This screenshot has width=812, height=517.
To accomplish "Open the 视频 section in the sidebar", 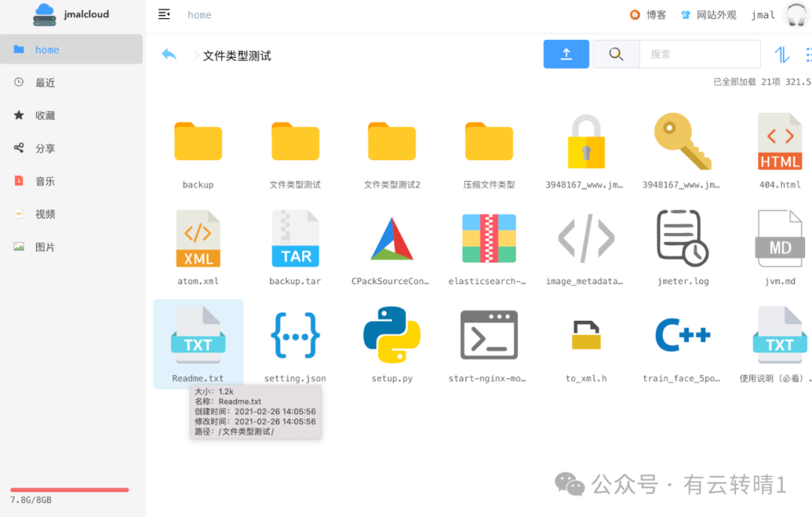I will [x=45, y=213].
